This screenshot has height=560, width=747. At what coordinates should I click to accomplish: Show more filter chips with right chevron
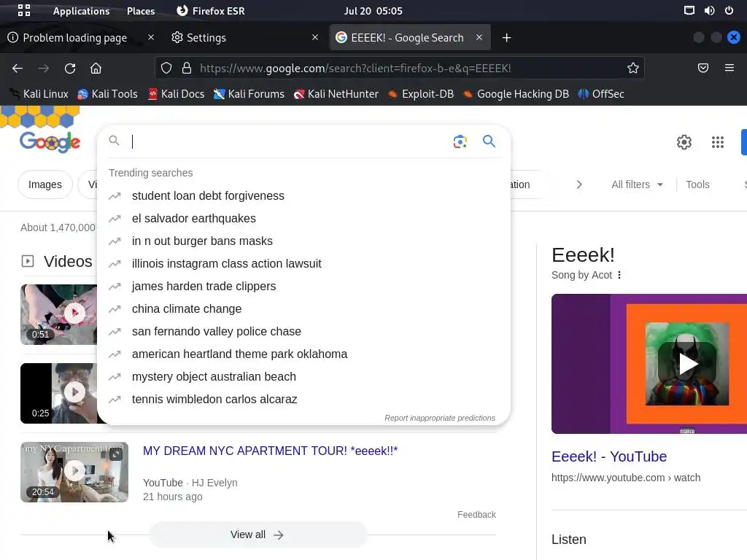[578, 184]
